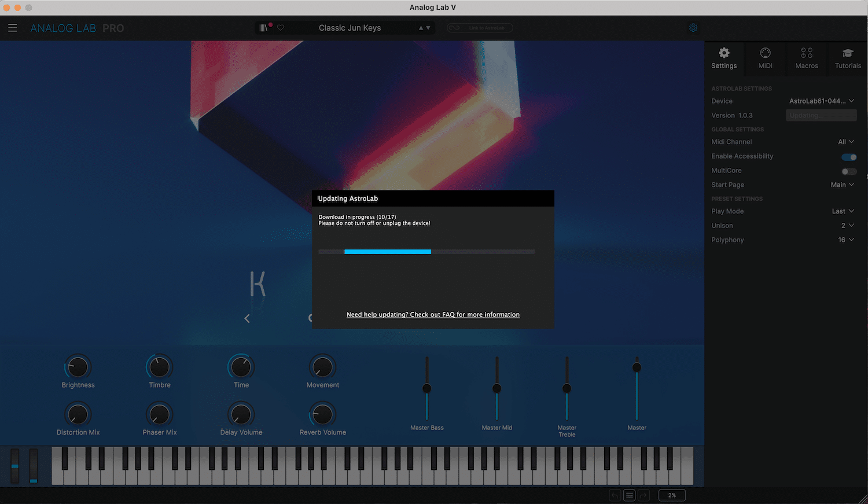Viewport: 868px width, 504px height.
Task: Click the undo arrow in the bottom bar
Action: 615,495
